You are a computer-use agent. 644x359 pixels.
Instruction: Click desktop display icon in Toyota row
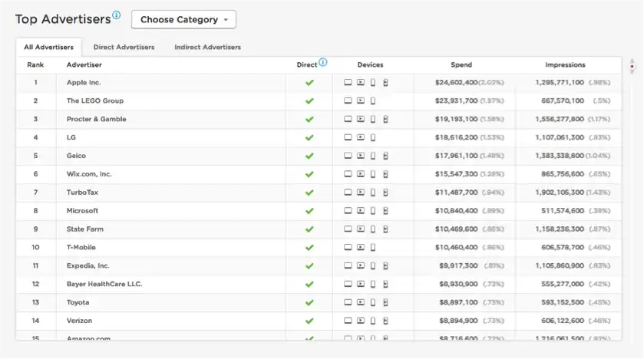pos(348,302)
